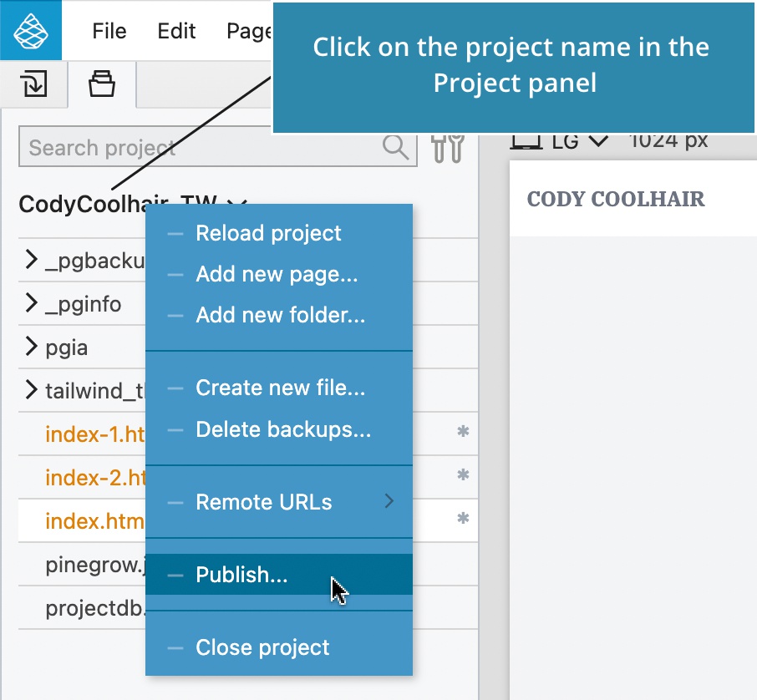Expand the pgia folder
The width and height of the screenshot is (757, 700).
tap(32, 347)
